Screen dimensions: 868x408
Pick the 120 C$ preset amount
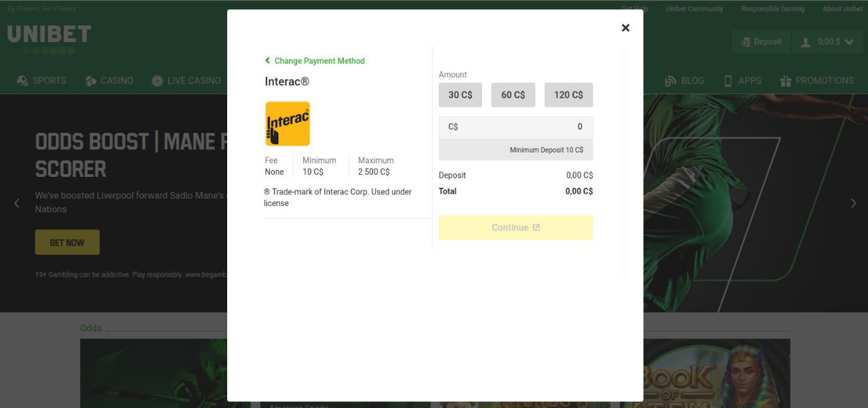569,95
